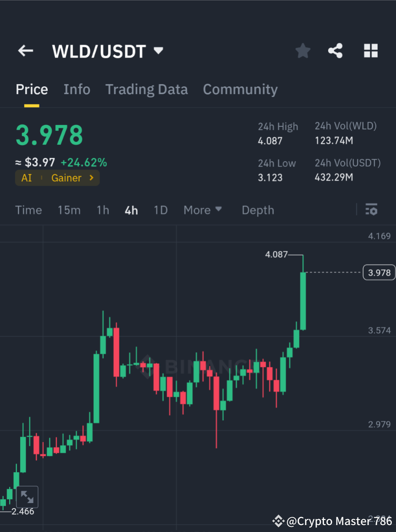Select the Price tab
Screen dimensions: 396x532
[x=32, y=89]
